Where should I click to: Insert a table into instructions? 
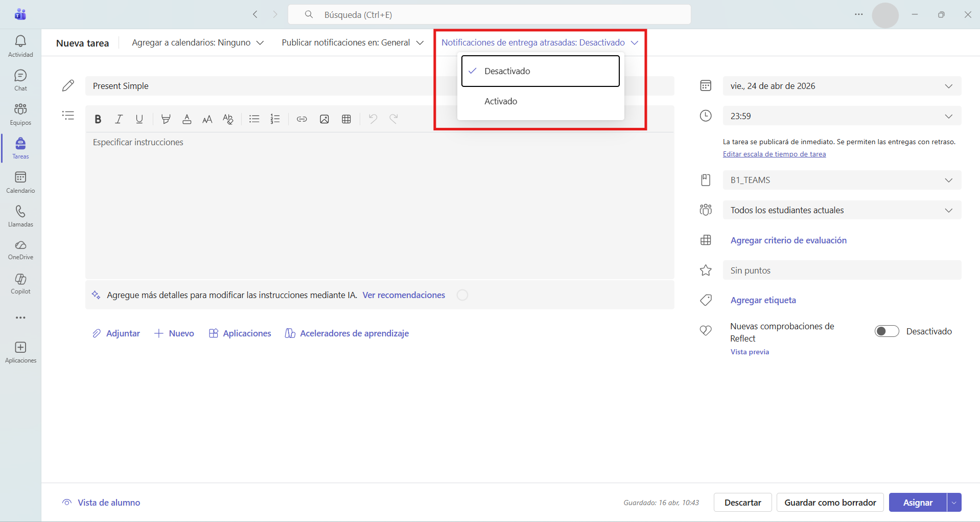(x=346, y=119)
